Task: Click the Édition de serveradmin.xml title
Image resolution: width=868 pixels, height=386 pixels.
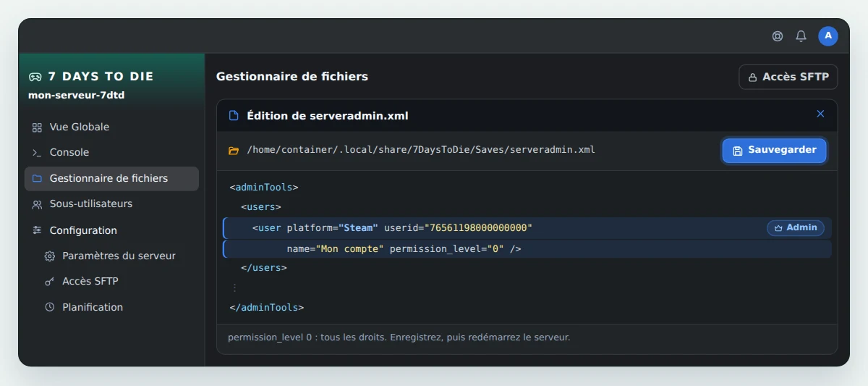Action: pos(328,116)
